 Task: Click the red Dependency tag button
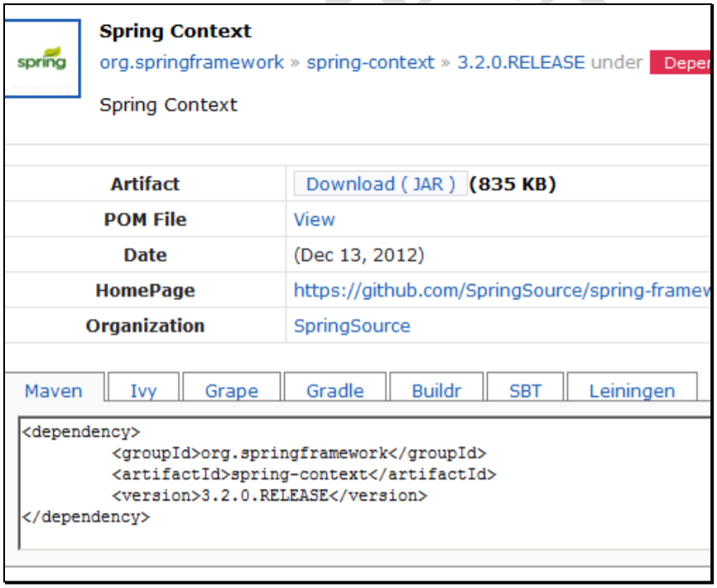point(681,63)
